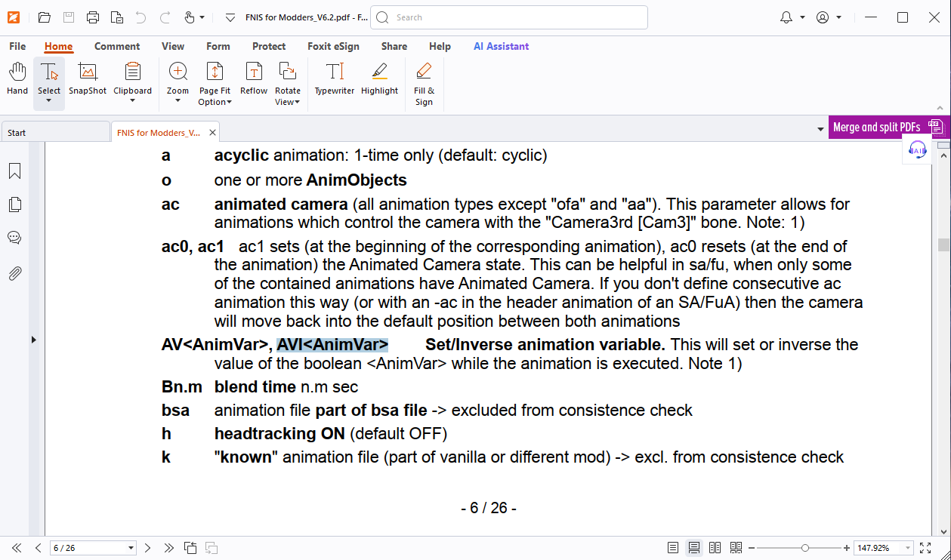Click the vertical scrollbar thumb
The image size is (951, 560).
[x=943, y=245]
